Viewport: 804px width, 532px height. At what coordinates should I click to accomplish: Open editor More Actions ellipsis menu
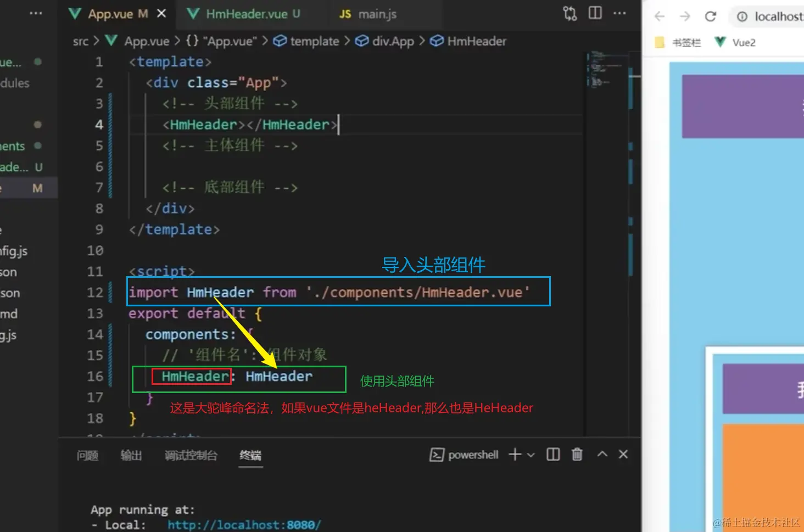(x=619, y=13)
